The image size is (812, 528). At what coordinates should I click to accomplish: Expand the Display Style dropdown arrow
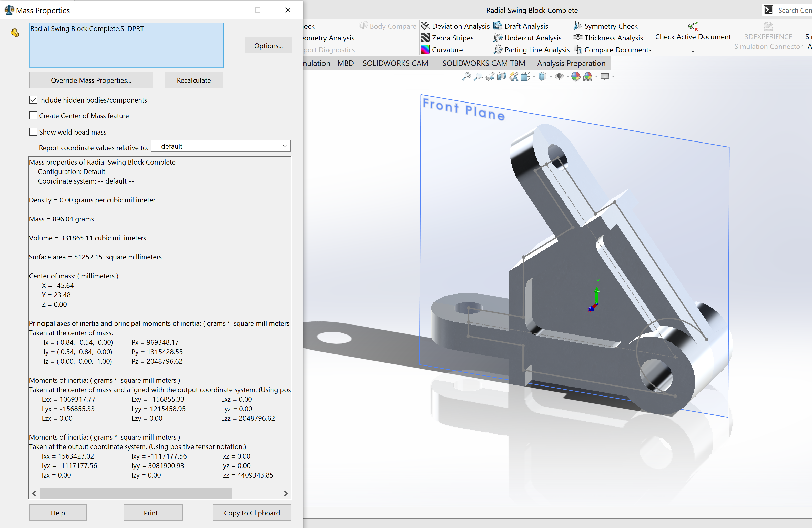[551, 77]
